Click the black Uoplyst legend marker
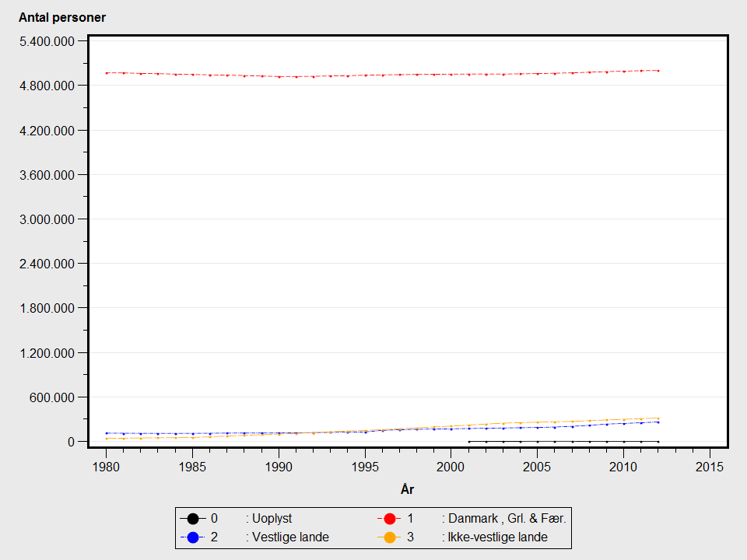This screenshot has height=560, width=747. coord(191,518)
